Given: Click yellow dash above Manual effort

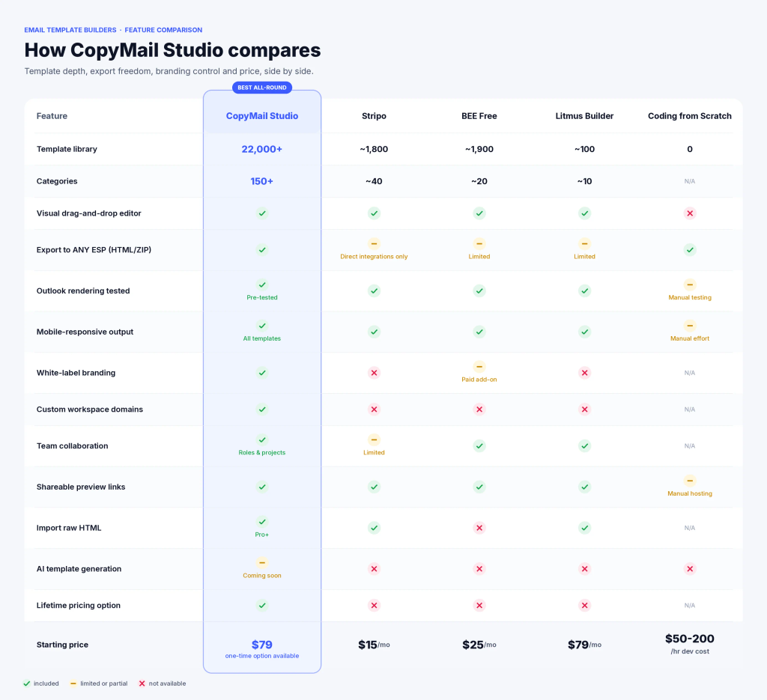Looking at the screenshot, I should [x=690, y=326].
